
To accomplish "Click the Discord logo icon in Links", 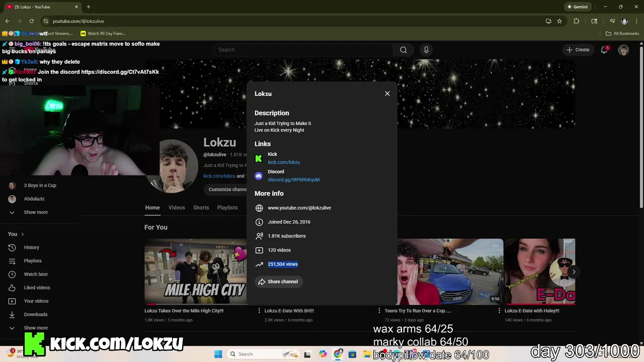I will (259, 176).
